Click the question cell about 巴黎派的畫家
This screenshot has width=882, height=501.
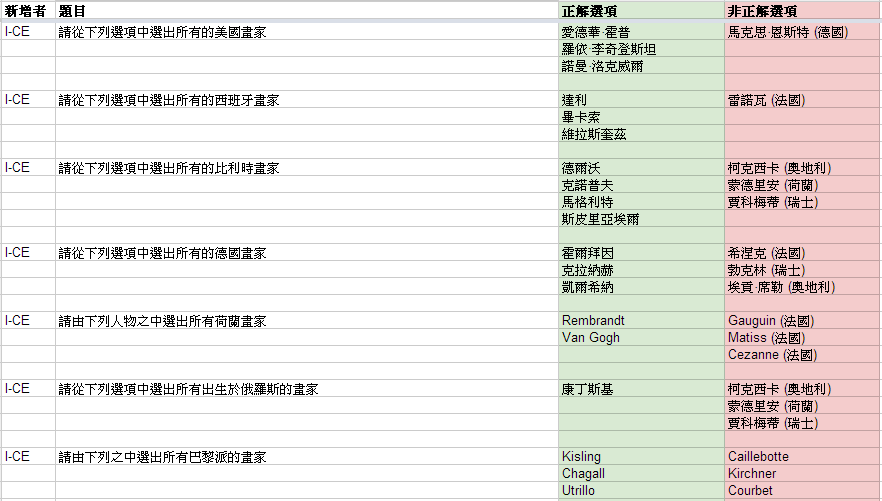click(307, 457)
